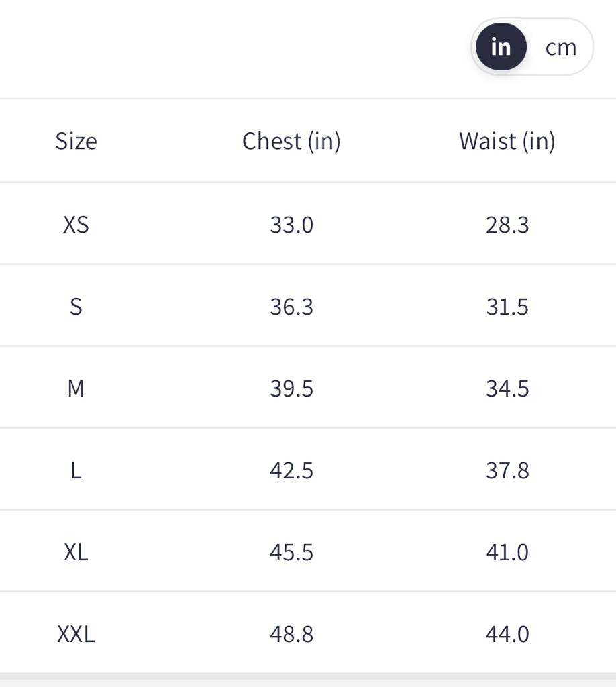The width and height of the screenshot is (616, 687).
Task: Select the 'in' unit option
Action: [501, 47]
